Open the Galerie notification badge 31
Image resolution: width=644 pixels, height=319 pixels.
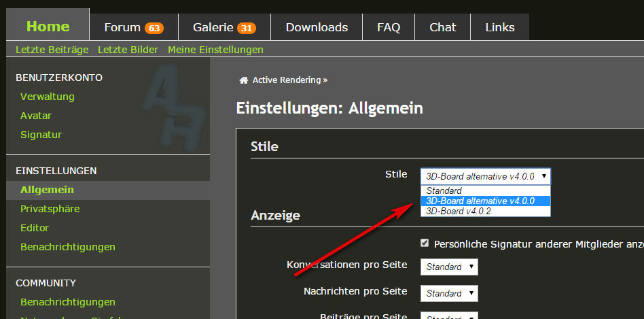247,28
